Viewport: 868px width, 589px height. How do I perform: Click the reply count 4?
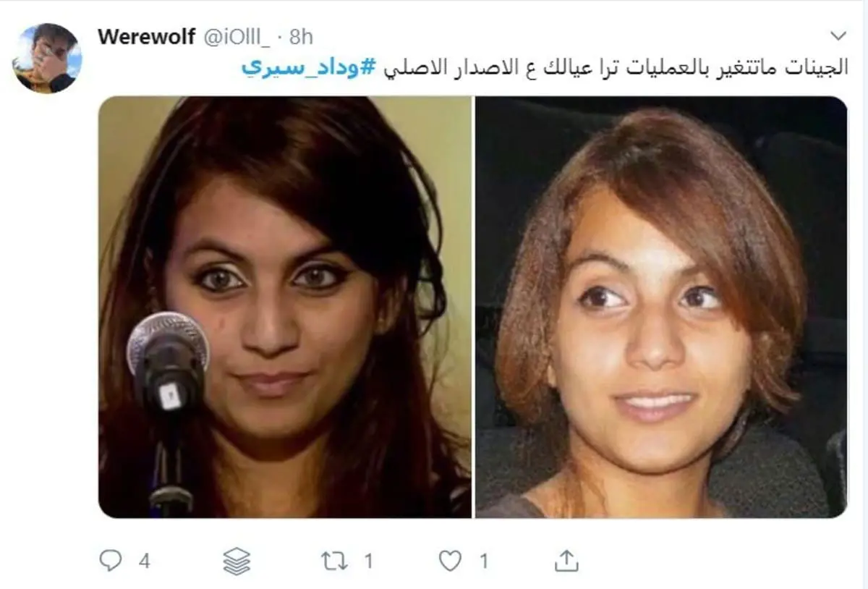(144, 561)
